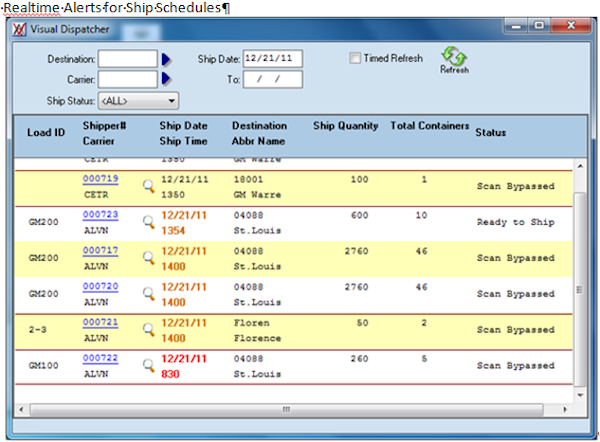
Task: Click Visual Dispatcher title bar app icon
Action: point(19,29)
